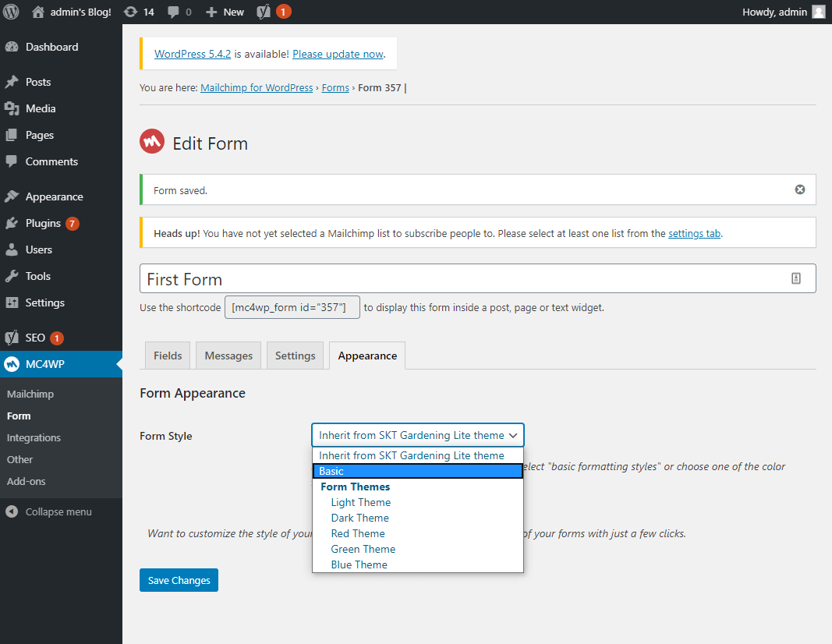The height and width of the screenshot is (644, 832).
Task: Click the Posts pin icon in sidebar
Action: coord(12,82)
